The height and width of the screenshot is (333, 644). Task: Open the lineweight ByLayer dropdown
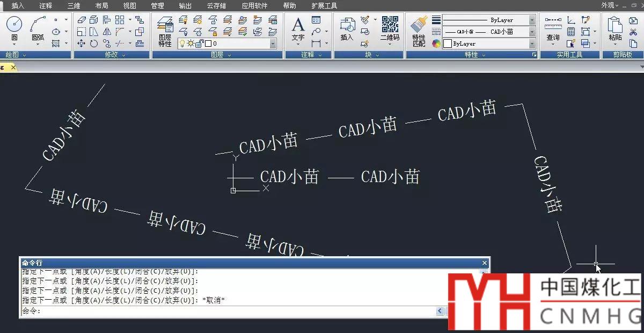click(x=532, y=20)
